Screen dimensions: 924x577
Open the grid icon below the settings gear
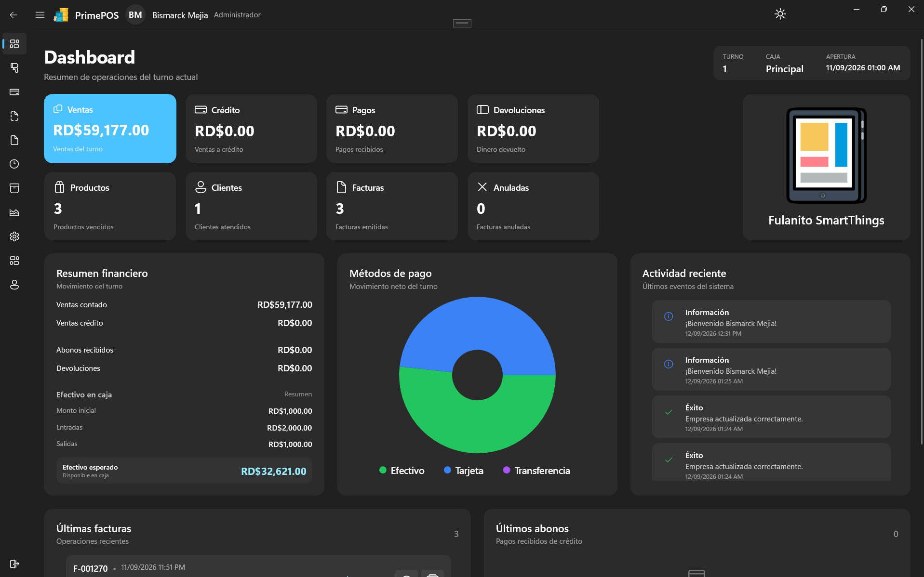coord(14,261)
